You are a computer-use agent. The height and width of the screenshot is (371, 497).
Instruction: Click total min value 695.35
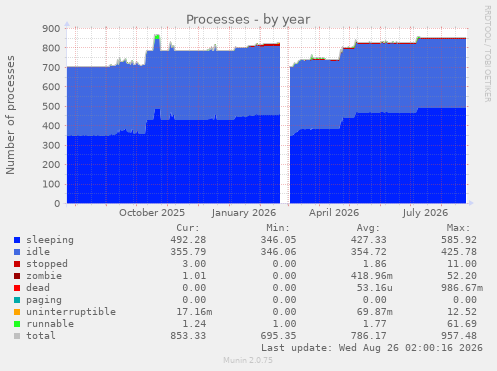tap(278, 336)
